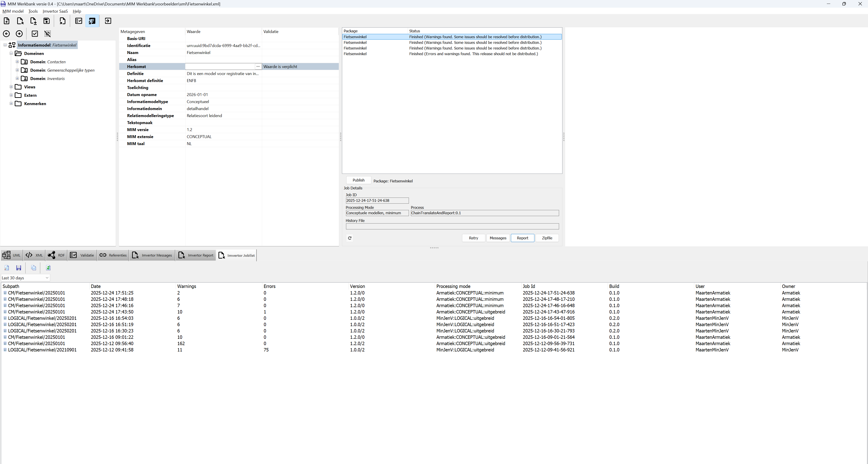The width and height of the screenshot is (868, 464).
Task: Click the Publish button
Action: (x=358, y=180)
